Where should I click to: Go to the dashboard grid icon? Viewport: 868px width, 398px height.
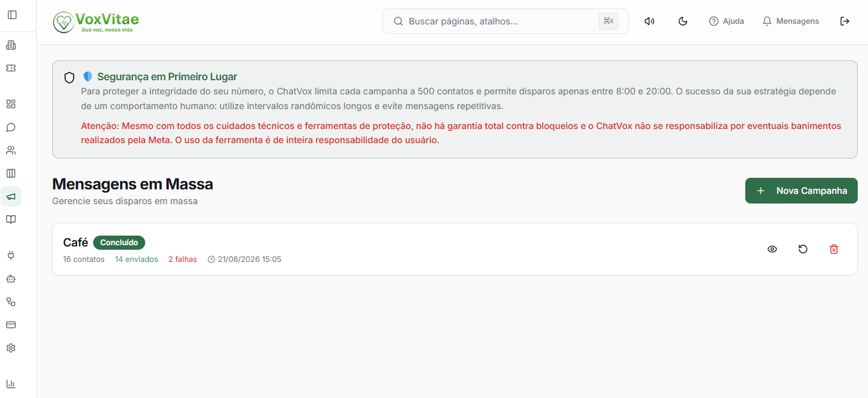(11, 104)
